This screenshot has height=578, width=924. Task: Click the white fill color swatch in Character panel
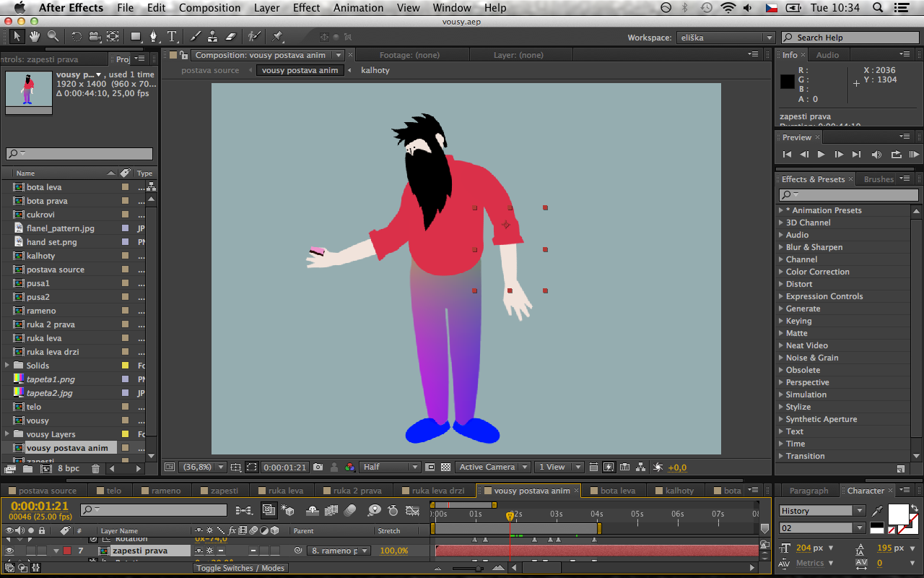(897, 514)
